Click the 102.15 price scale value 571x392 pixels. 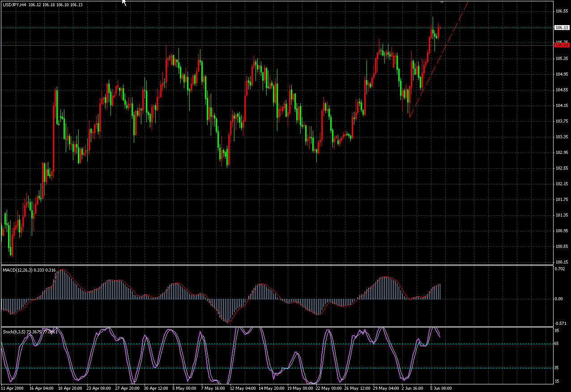(x=562, y=183)
